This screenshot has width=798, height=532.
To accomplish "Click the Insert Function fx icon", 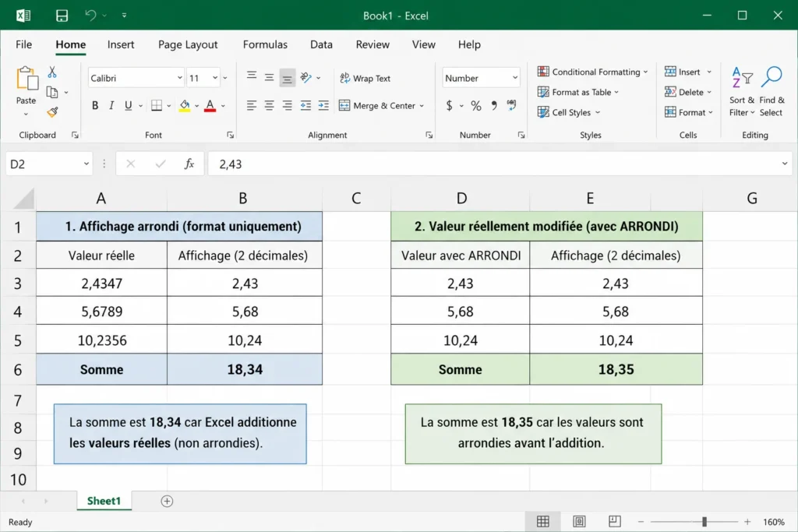I will click(189, 164).
